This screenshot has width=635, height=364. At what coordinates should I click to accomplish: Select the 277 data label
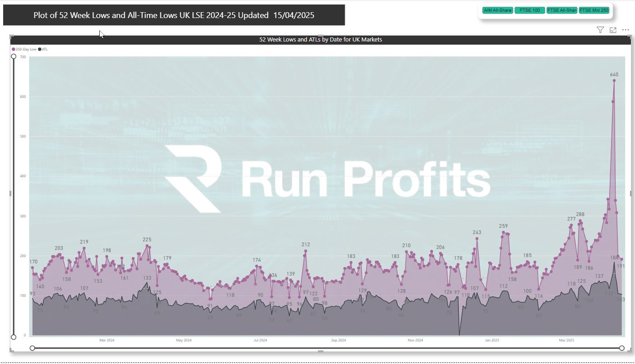pyautogui.click(x=571, y=219)
